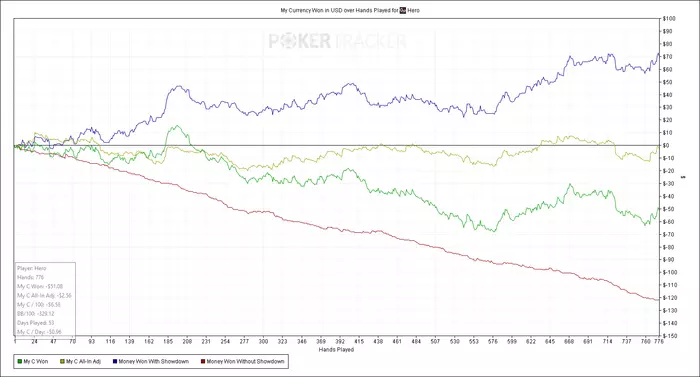The image size is (700, 377).
Task: Click the 208 tick on the hands axis
Action: point(187,341)
